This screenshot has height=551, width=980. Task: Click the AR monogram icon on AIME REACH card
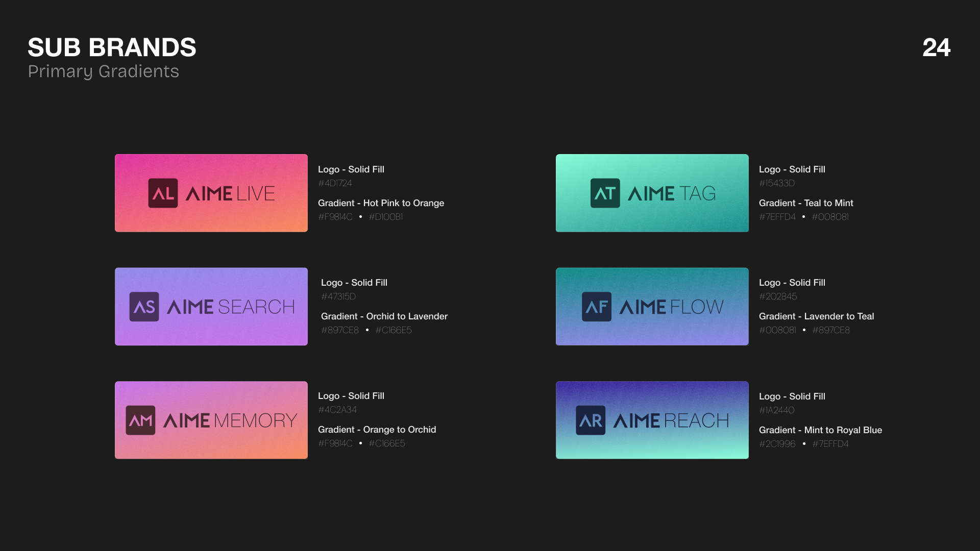pyautogui.click(x=591, y=419)
